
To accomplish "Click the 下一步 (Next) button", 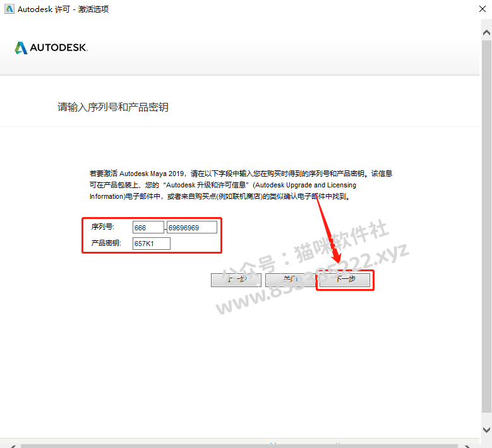I will (x=345, y=280).
